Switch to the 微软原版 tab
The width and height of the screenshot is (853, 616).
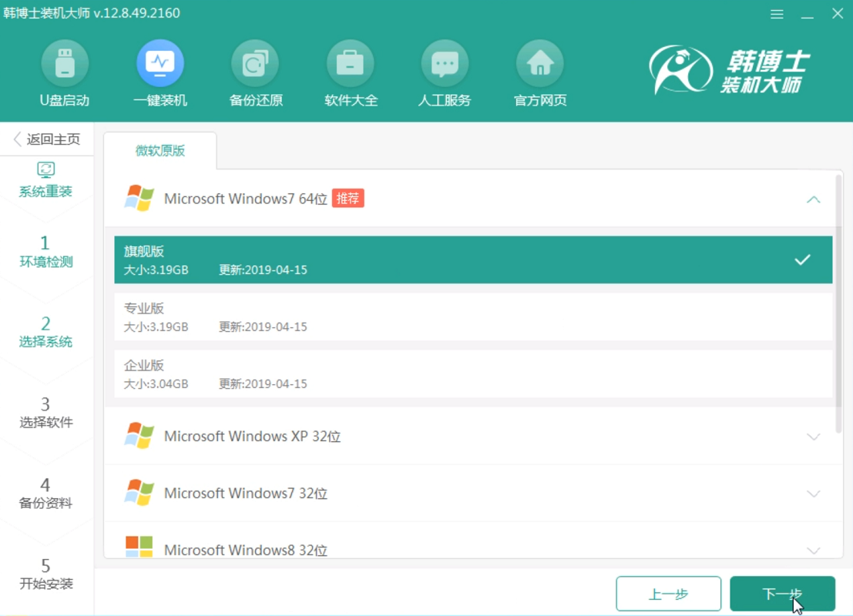160,151
